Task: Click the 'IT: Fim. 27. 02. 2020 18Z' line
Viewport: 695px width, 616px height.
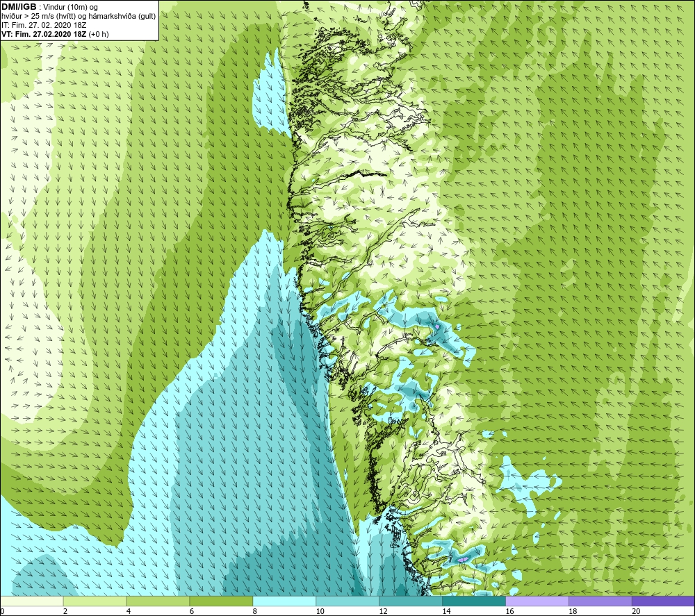Action: 44,25
